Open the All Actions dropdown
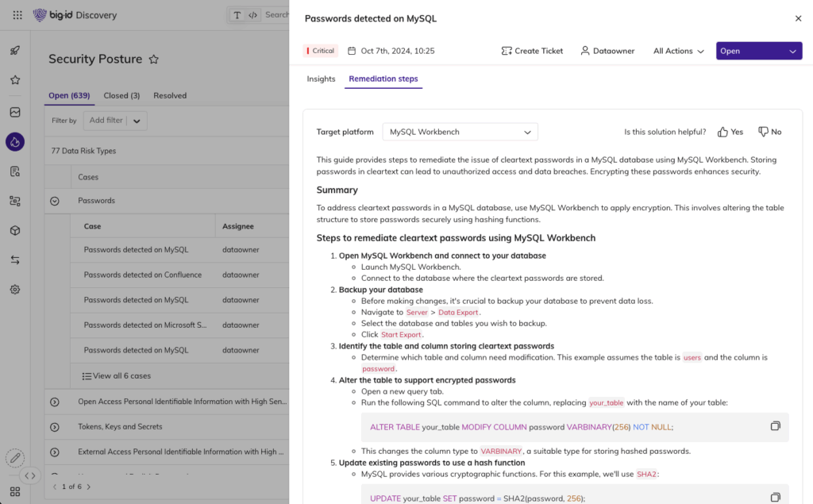Screen dimensions: 813x504 coord(678,51)
